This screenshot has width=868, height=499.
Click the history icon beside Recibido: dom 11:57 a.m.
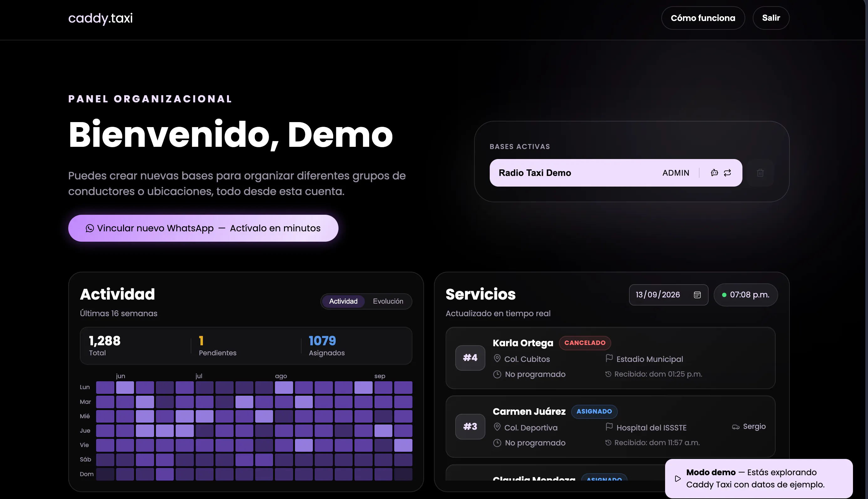[608, 442]
